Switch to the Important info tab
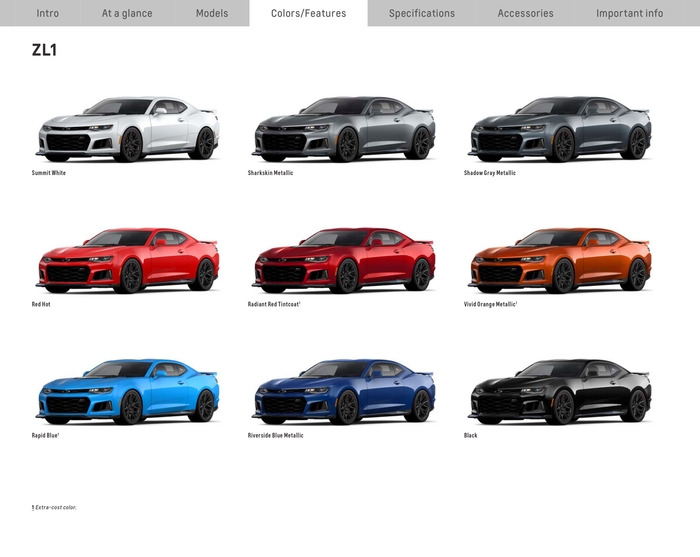Viewport: 700px width, 557px height. tap(629, 13)
